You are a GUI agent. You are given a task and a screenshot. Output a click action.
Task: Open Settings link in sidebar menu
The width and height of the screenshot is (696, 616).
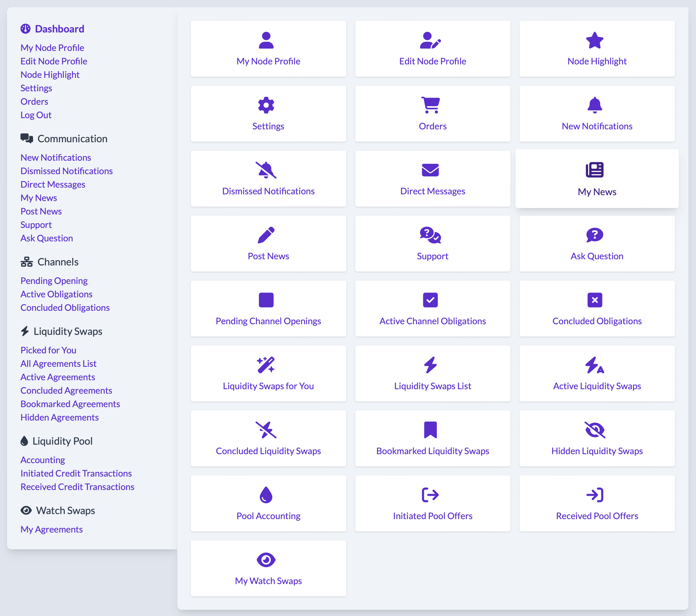tap(36, 88)
